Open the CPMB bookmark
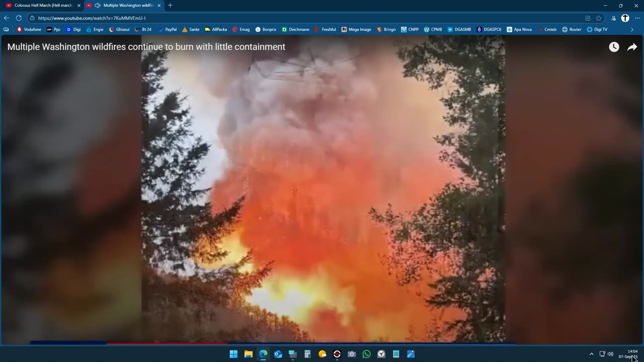This screenshot has width=644, height=362. (433, 30)
